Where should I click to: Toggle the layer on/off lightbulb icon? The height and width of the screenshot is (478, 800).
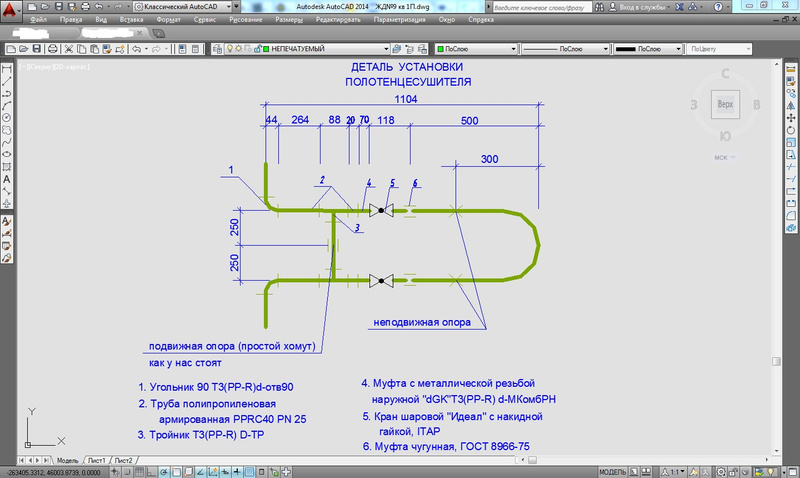[228, 48]
